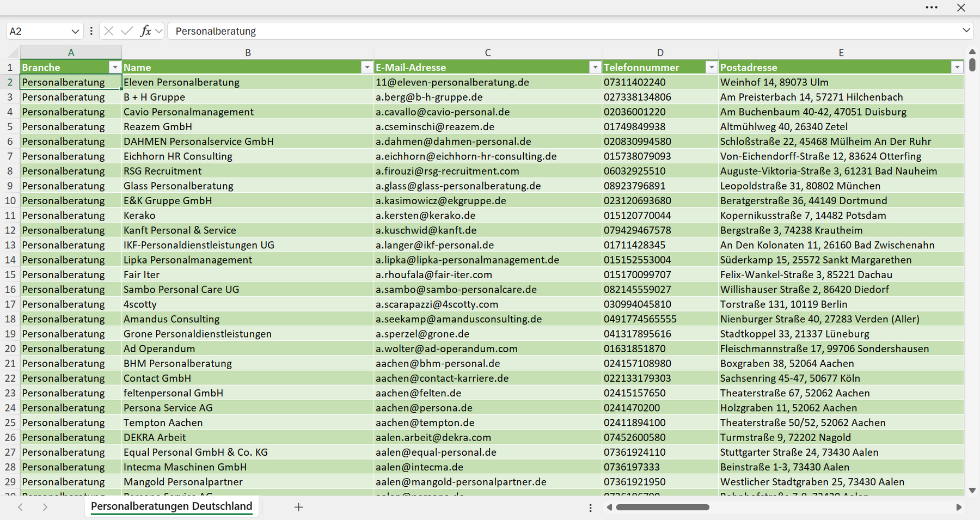The width and height of the screenshot is (980, 520).
Task: Select cell Grone Personaldienstleistungen
Action: click(248, 334)
